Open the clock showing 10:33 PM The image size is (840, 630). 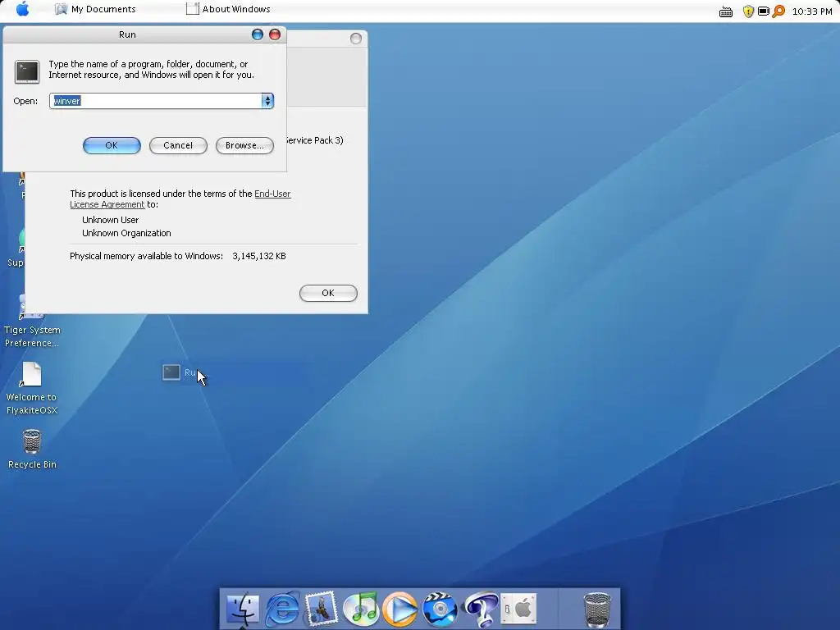(811, 11)
